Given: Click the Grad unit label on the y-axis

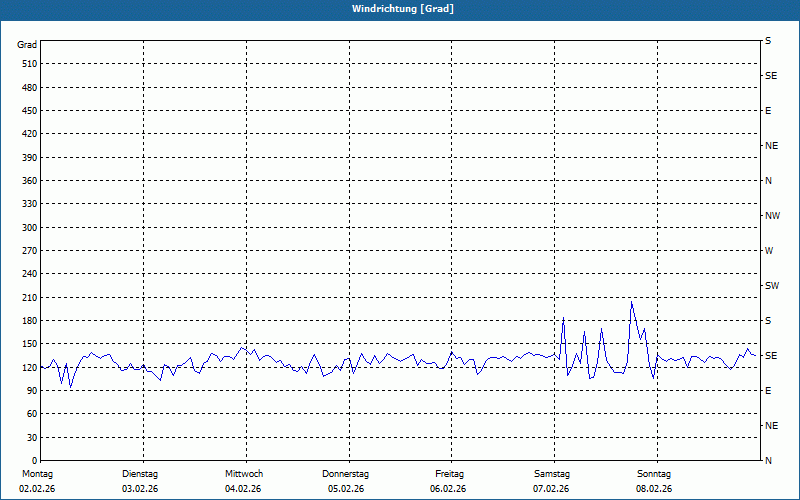Looking at the screenshot, I should (28, 45).
